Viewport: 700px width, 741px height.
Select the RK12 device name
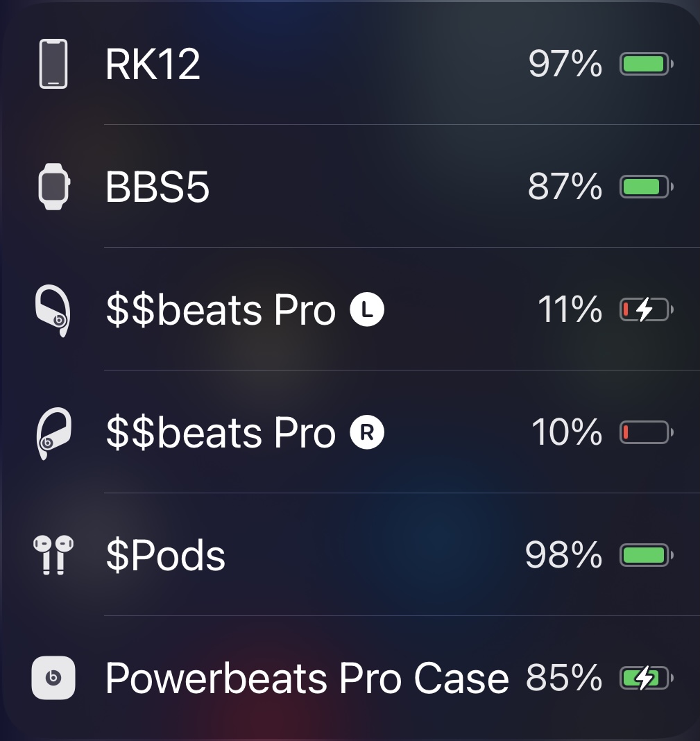point(153,65)
